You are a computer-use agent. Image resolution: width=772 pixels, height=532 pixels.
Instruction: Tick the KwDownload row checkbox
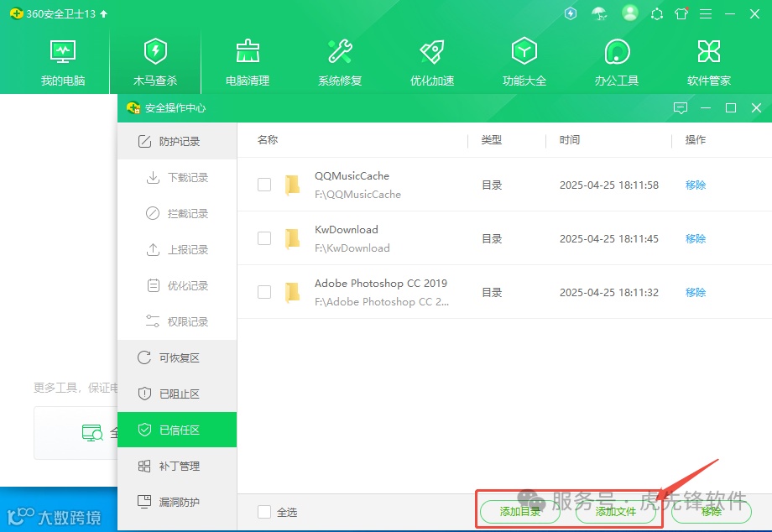tap(264, 238)
